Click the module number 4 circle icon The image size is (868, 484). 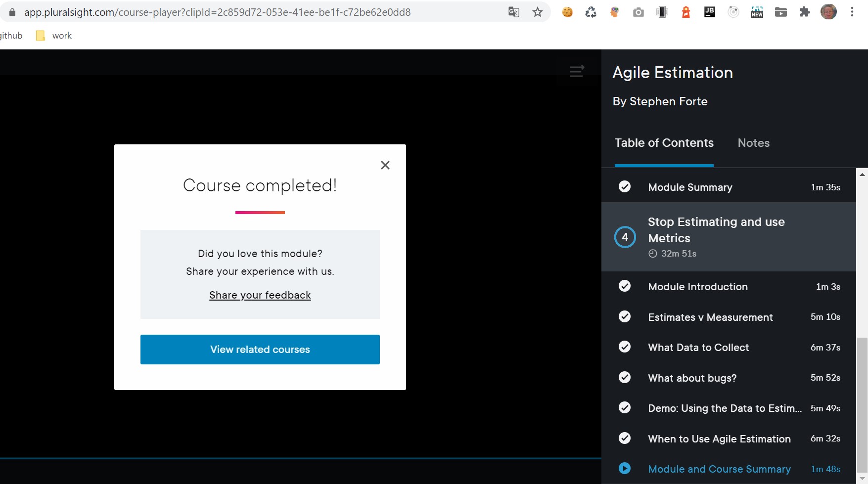click(x=625, y=237)
